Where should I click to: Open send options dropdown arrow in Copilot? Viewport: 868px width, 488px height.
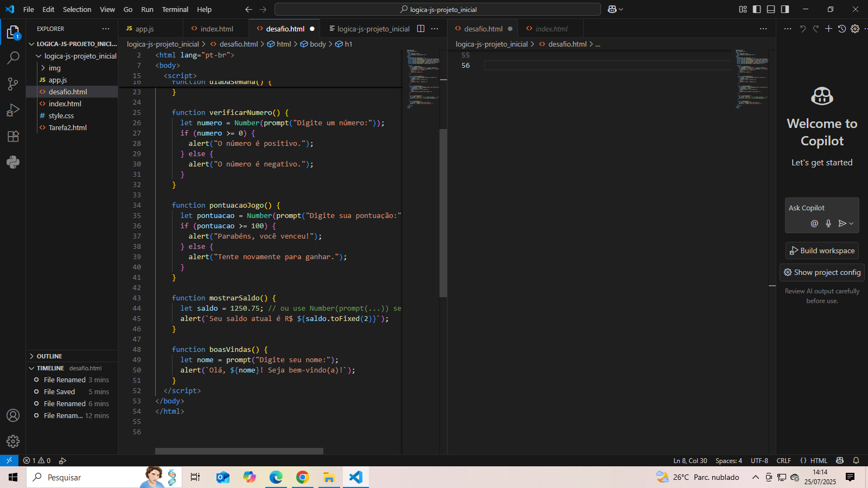click(851, 223)
